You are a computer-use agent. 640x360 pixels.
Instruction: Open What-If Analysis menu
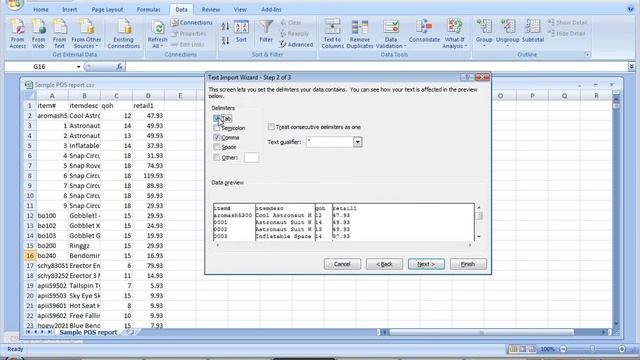coord(454,33)
